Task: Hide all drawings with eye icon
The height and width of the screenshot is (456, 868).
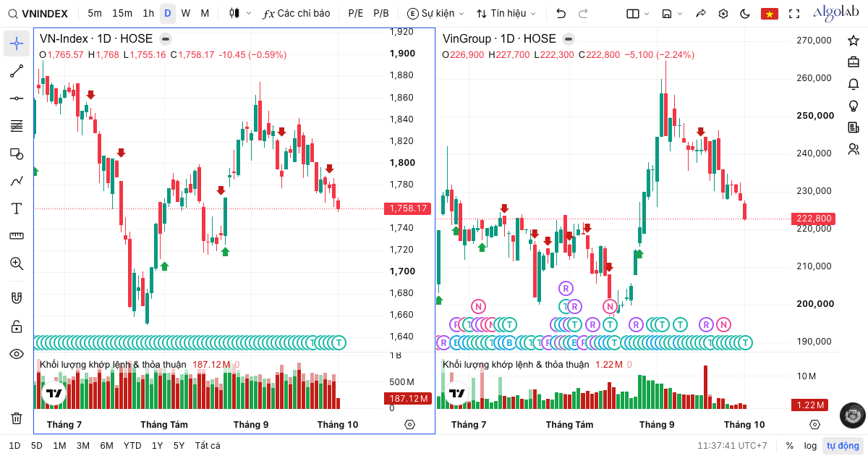Action: [x=17, y=354]
